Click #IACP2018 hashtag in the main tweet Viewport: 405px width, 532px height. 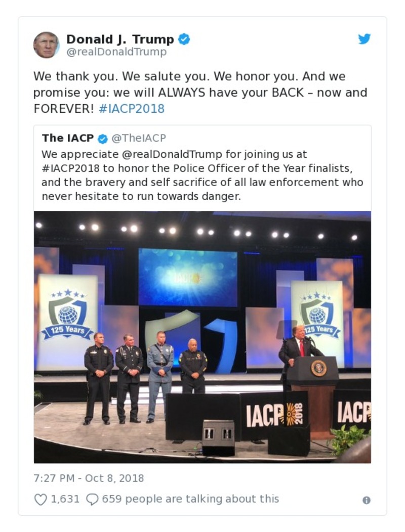coord(132,109)
